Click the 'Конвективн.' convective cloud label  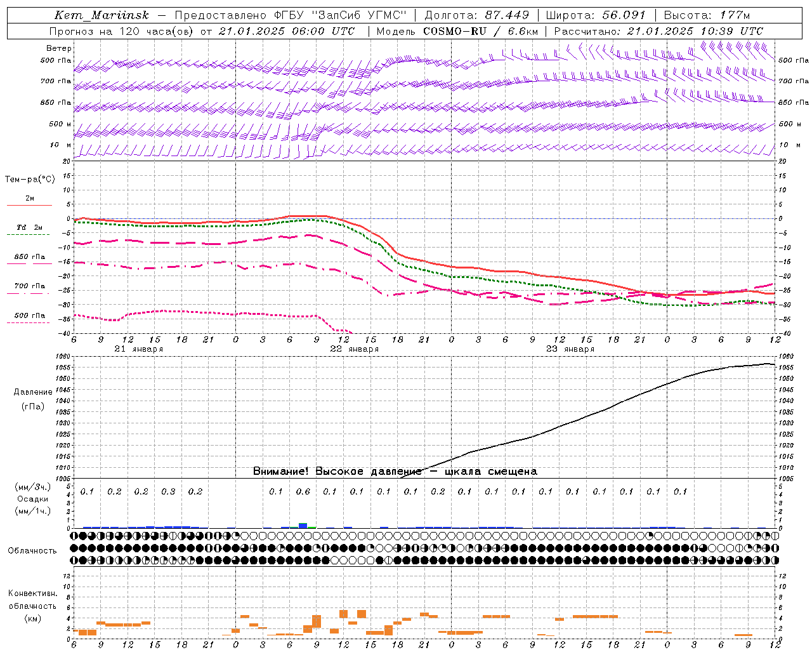click(x=32, y=594)
